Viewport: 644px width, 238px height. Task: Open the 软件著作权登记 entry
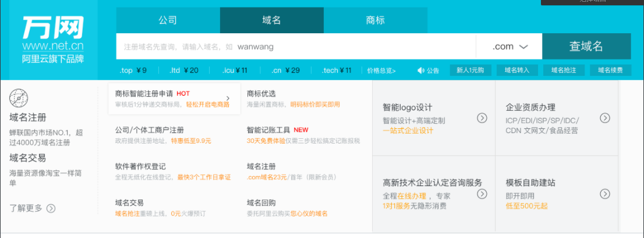[x=140, y=166]
